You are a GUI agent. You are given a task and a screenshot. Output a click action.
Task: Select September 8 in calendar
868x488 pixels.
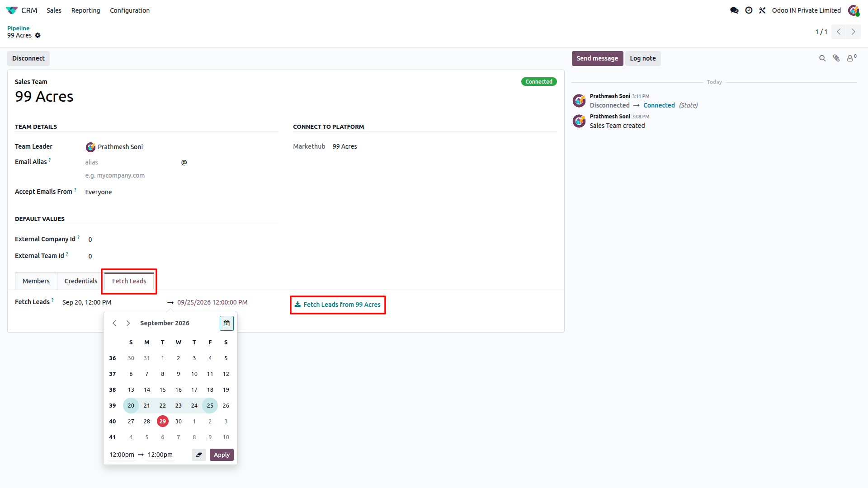pyautogui.click(x=162, y=374)
